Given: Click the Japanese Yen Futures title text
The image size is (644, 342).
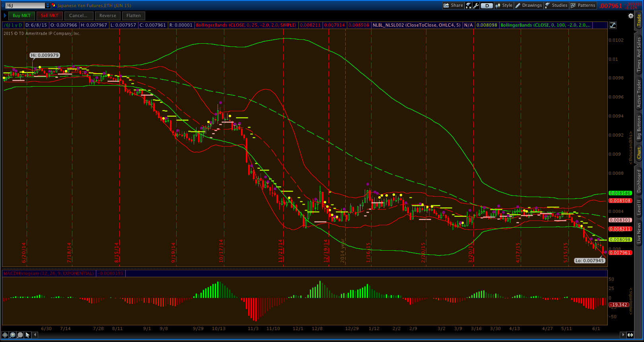Looking at the screenshot, I should [x=94, y=6].
